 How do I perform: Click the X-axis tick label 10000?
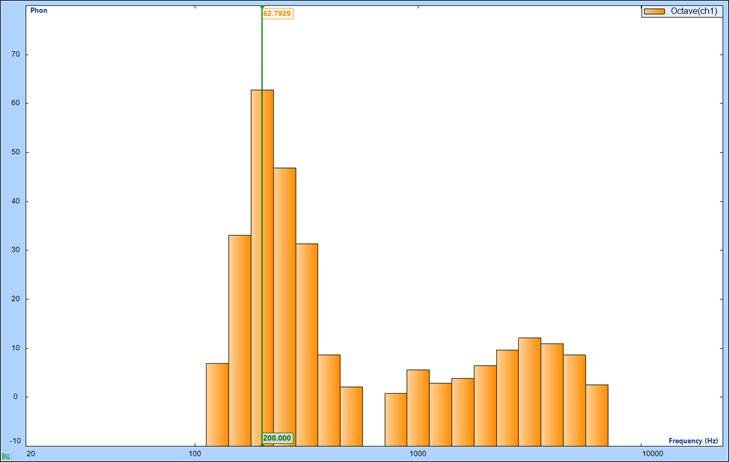point(652,454)
